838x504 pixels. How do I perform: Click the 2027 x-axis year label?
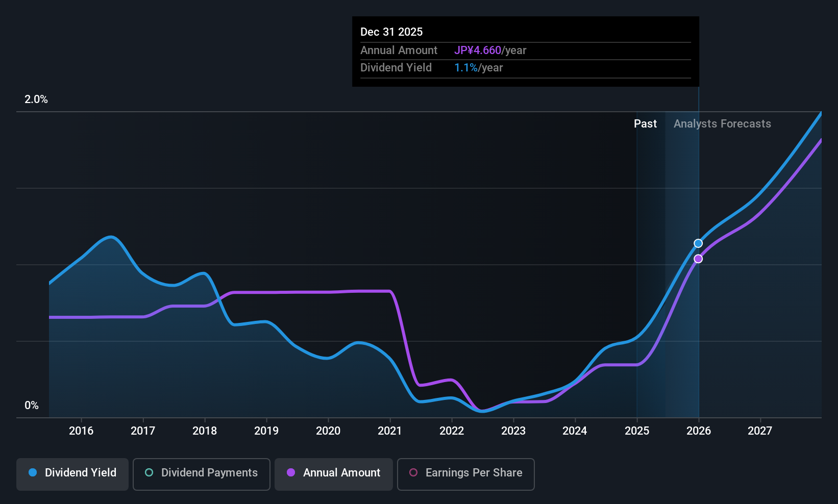pyautogui.click(x=760, y=431)
